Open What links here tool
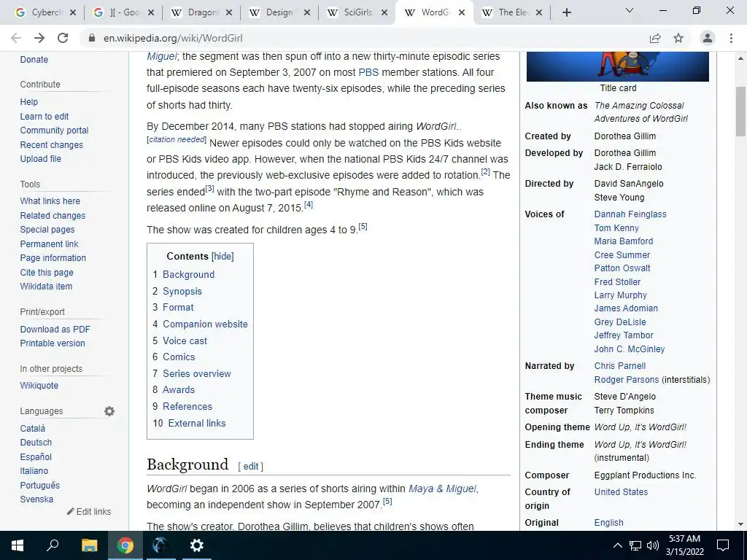Viewport: 747px width, 560px height. pos(50,201)
